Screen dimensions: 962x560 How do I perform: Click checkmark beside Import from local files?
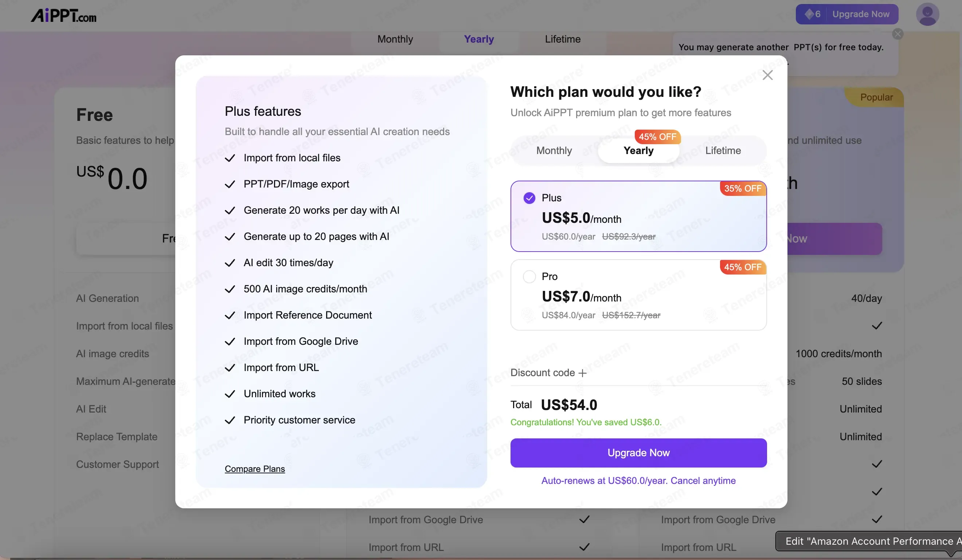coord(230,158)
